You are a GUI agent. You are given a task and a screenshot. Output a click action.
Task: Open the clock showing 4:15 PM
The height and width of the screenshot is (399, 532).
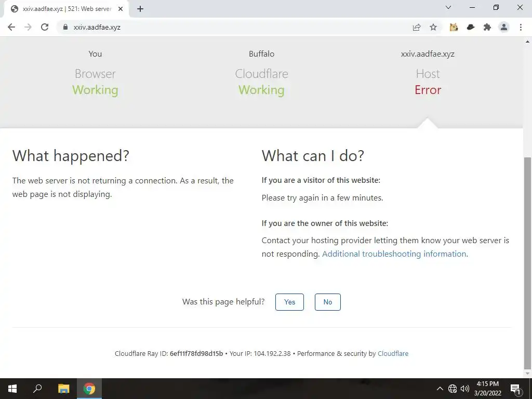click(487, 389)
